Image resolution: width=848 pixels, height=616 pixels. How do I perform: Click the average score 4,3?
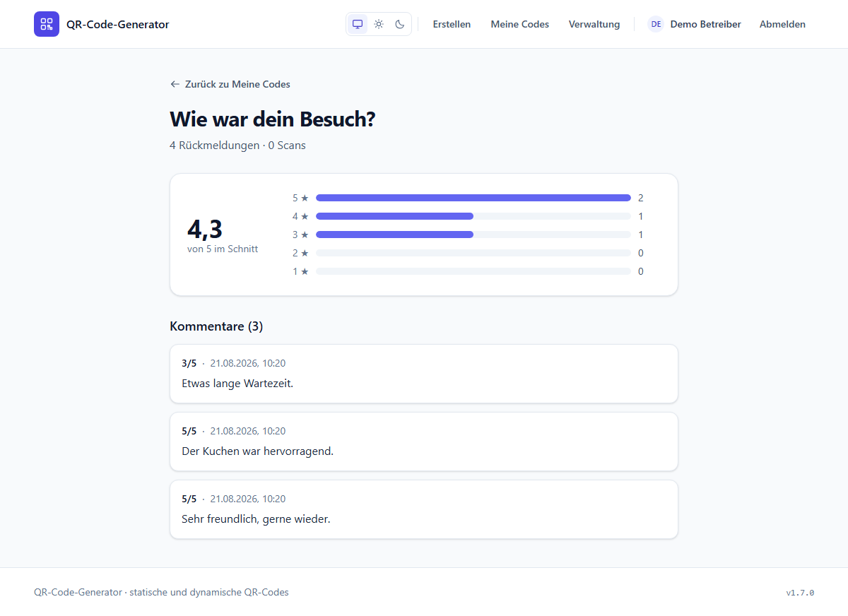pyautogui.click(x=205, y=229)
